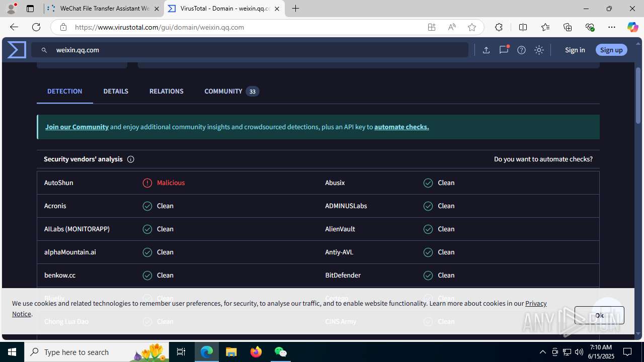644x362 pixels.
Task: Open WeChat from the taskbar
Action: pos(281,352)
